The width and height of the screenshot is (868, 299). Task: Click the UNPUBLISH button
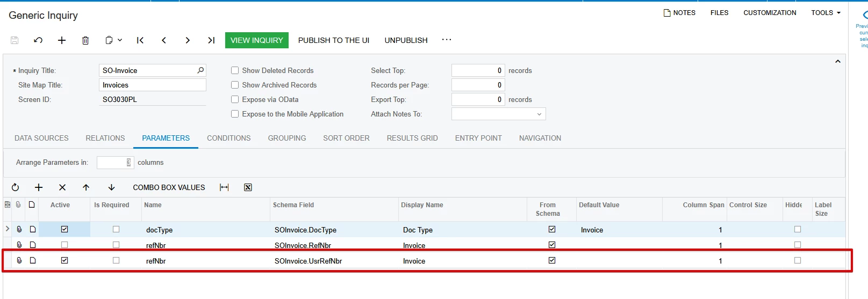coord(406,40)
